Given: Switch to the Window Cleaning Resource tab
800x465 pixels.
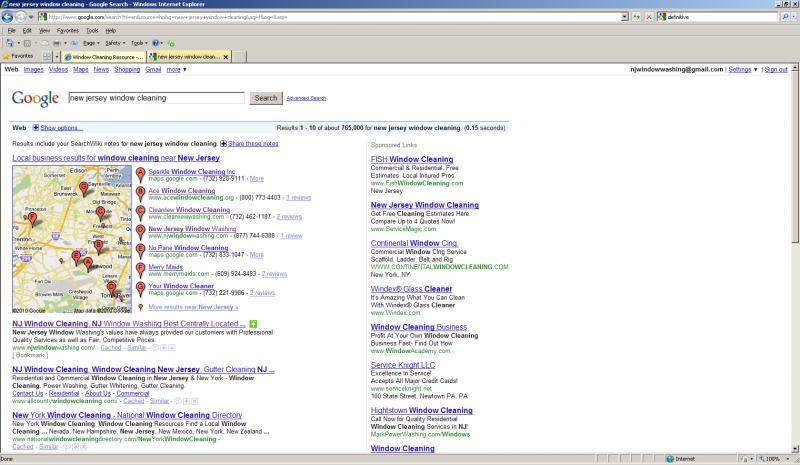Looking at the screenshot, I should click(104, 57).
